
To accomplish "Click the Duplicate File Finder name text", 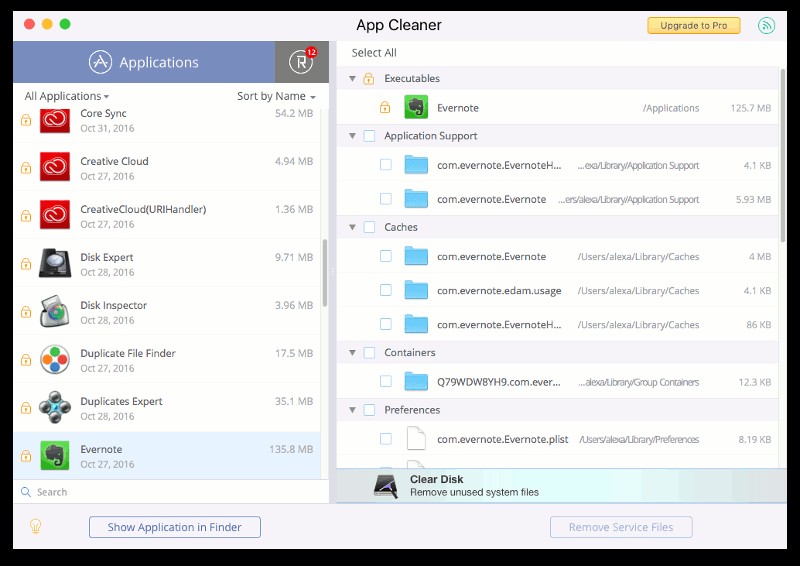I will [x=128, y=353].
